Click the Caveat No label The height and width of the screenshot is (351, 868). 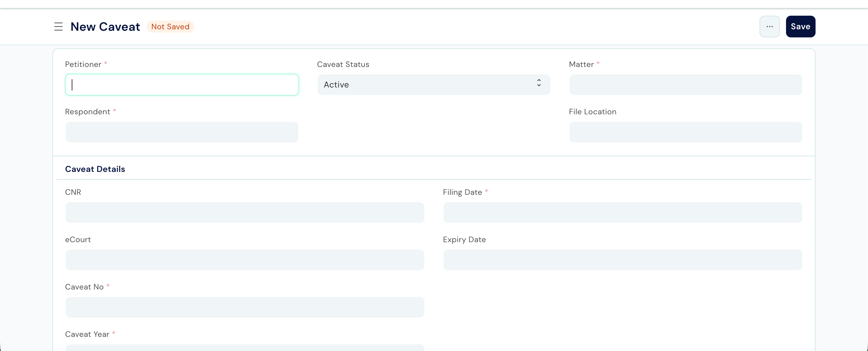point(84,287)
